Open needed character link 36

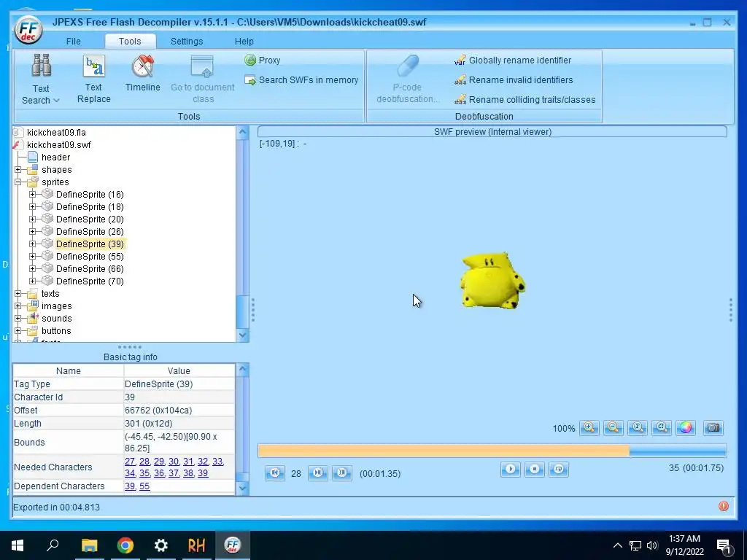pyautogui.click(x=158, y=473)
